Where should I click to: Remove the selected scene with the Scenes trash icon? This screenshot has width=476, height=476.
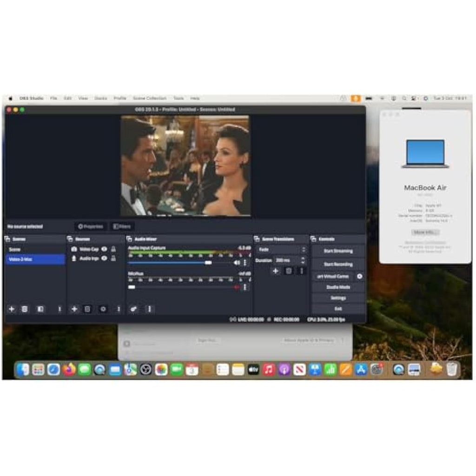tap(25, 309)
